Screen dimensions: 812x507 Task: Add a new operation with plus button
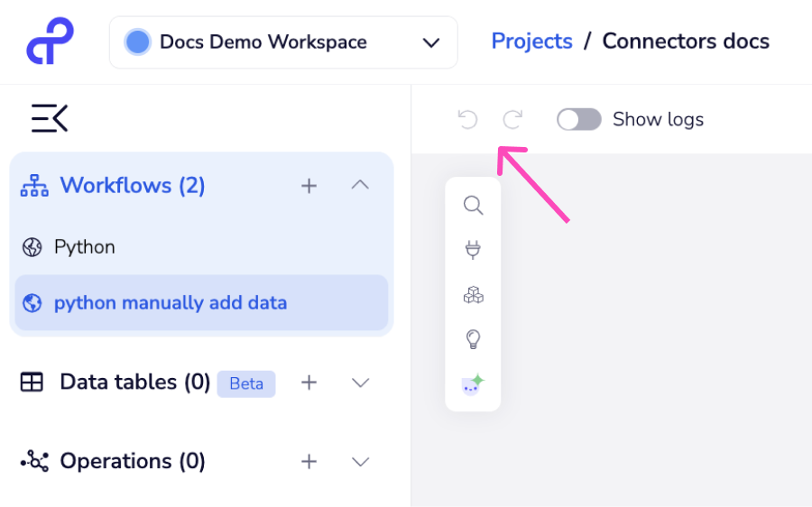click(309, 462)
